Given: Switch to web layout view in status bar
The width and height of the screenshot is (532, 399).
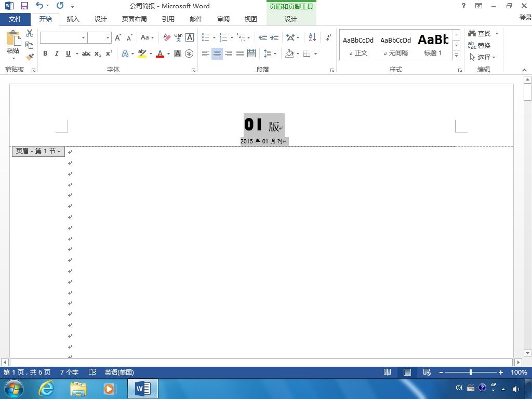Looking at the screenshot, I should tap(427, 372).
